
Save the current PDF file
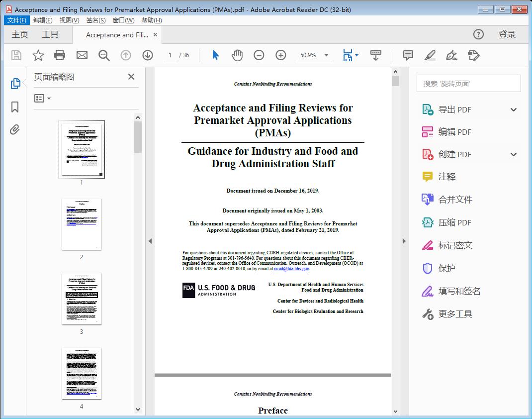16,55
